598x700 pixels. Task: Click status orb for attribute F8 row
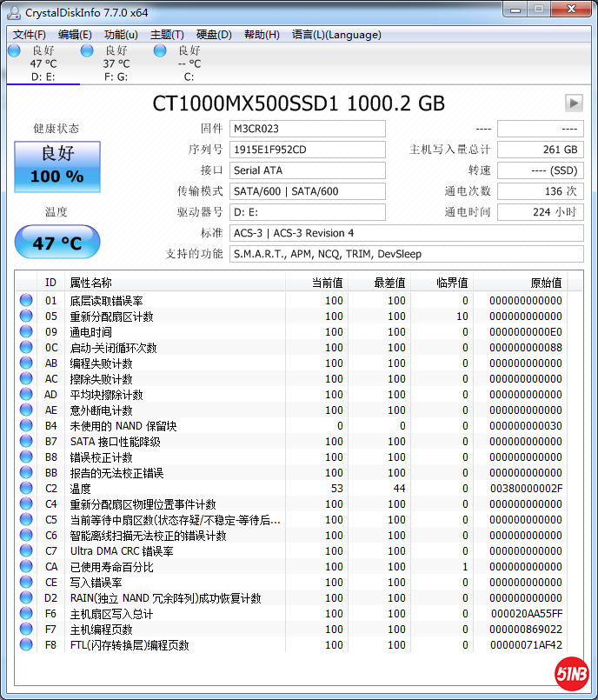26,645
